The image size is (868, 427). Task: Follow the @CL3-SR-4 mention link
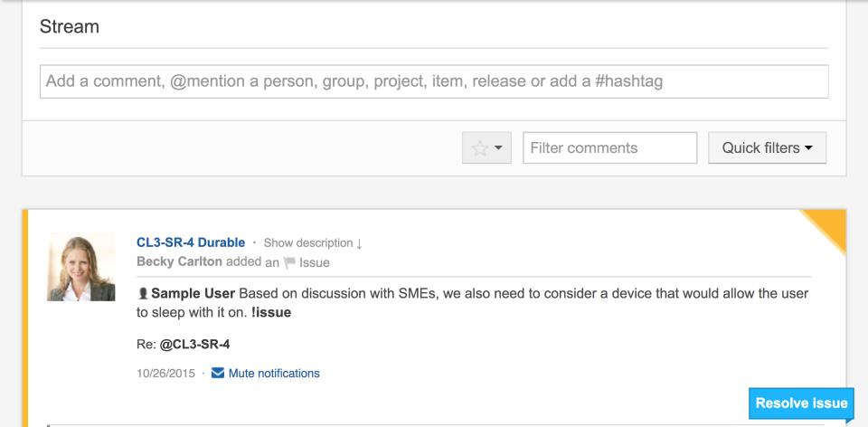[195, 344]
